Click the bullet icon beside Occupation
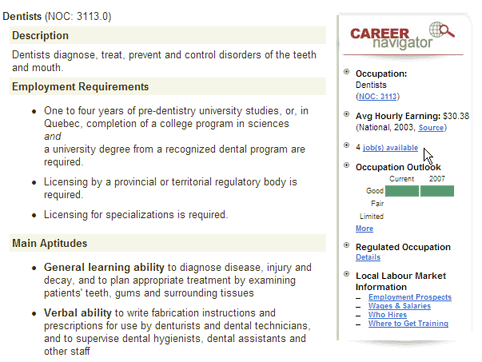This screenshot has width=482, height=362. [347, 72]
